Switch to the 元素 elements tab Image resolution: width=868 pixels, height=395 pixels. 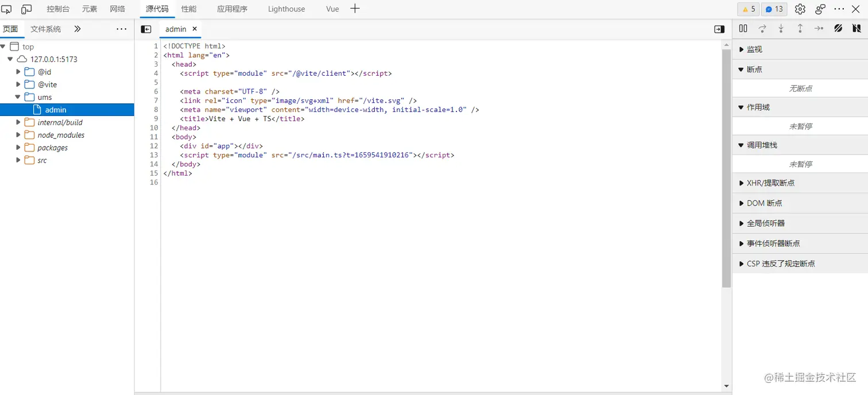click(90, 9)
